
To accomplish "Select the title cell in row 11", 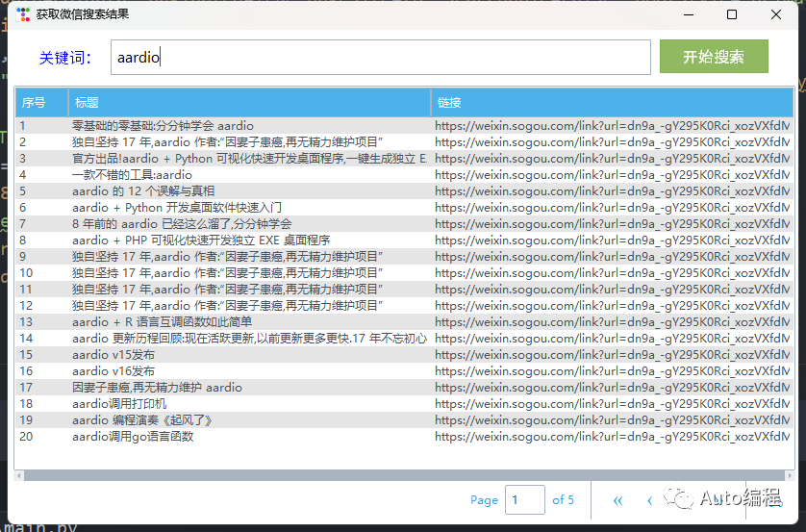I will (227, 290).
